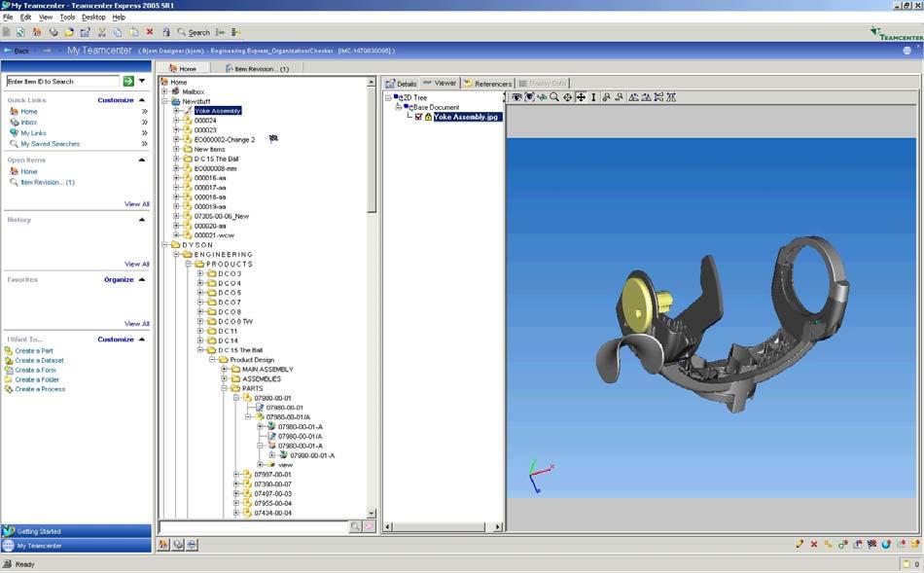Screen dimensions: 924x573
Task: Switch to the Referencers tab
Action: pos(487,83)
